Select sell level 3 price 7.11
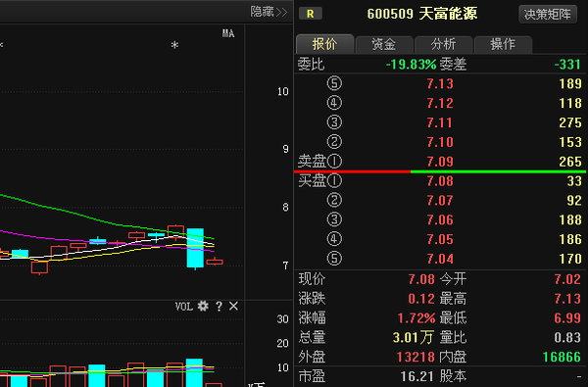 point(440,122)
